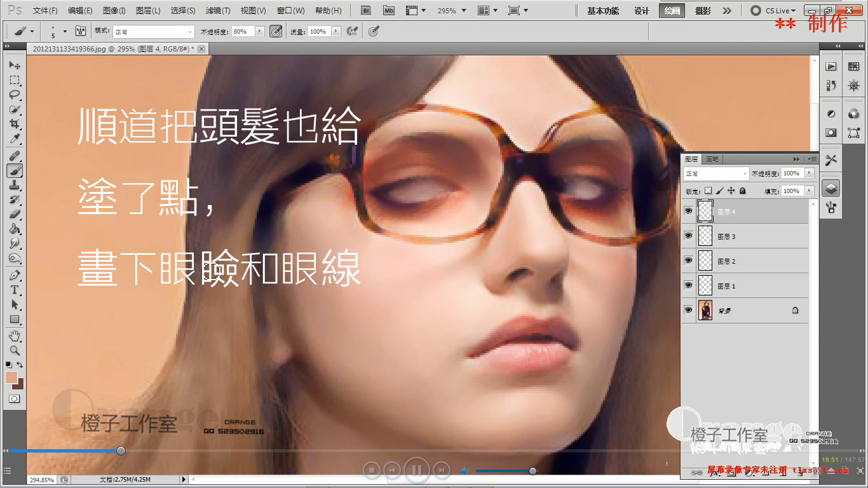Select the Rectangular Marquee tool

click(x=15, y=80)
